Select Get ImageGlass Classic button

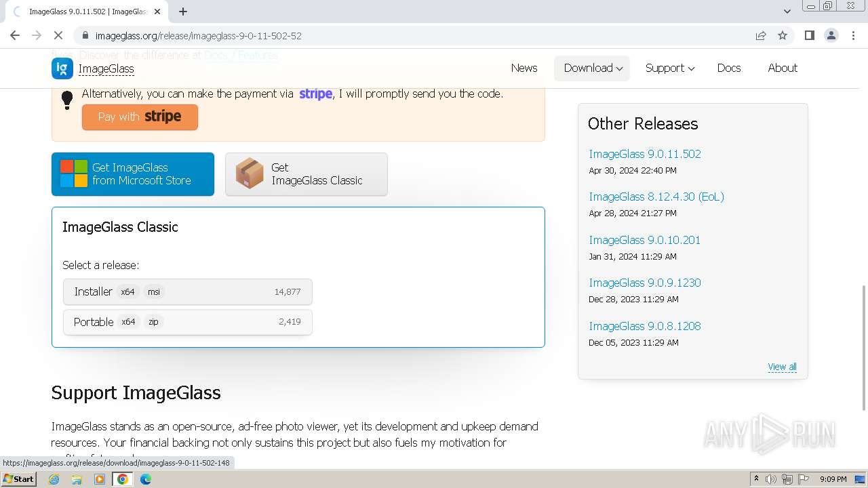click(307, 174)
